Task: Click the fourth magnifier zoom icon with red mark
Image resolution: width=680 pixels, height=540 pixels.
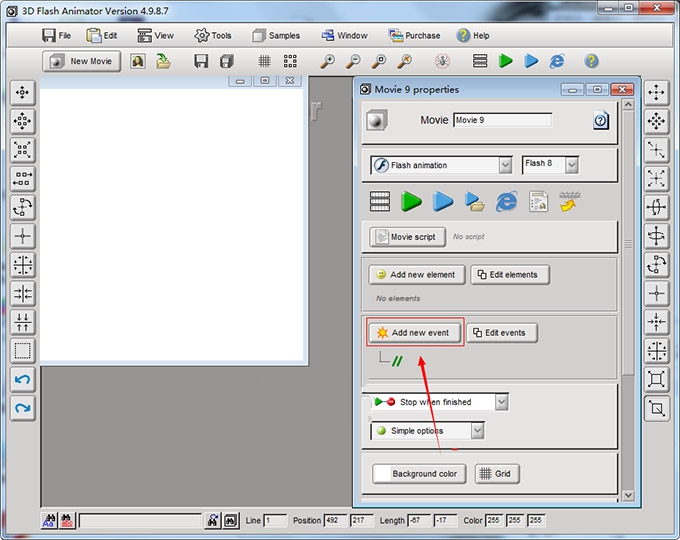Action: pos(405,61)
